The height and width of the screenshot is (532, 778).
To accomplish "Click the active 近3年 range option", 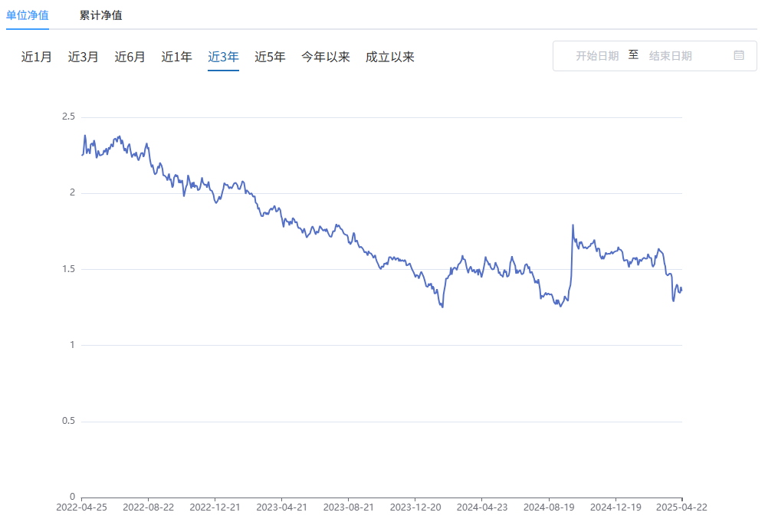I will 223,57.
